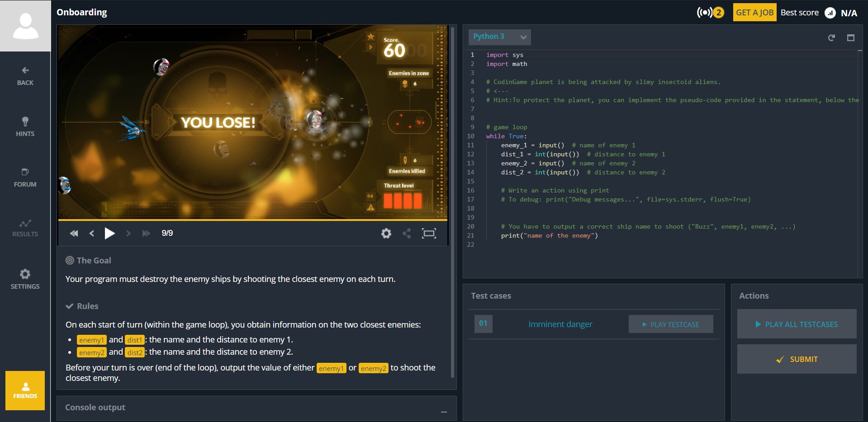Open the SETTINGS sidebar item
Viewport: 868px width, 422px height.
click(25, 279)
